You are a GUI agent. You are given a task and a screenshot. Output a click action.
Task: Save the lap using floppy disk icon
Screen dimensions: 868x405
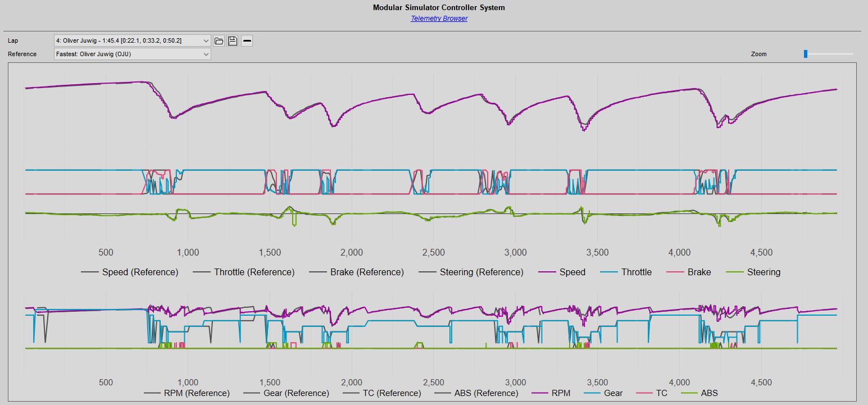pos(233,40)
